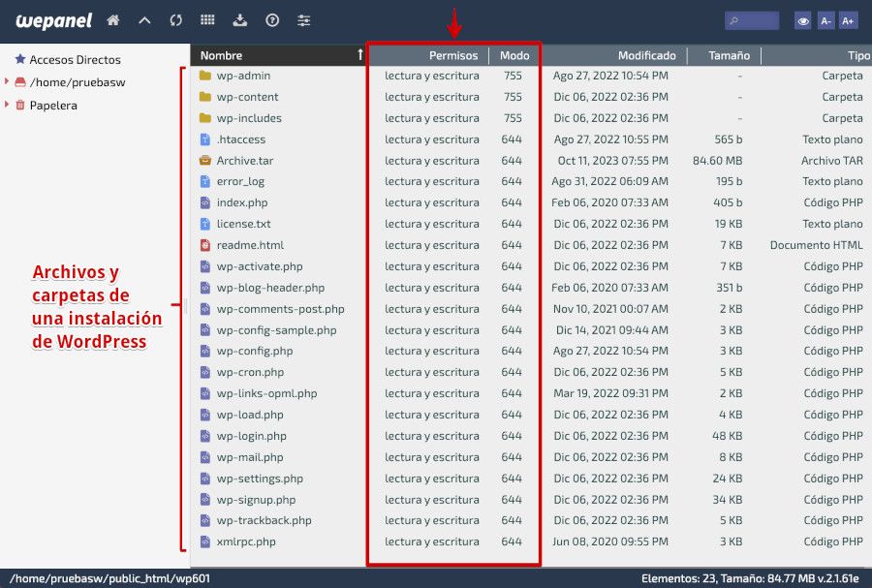Click status bar Elementos: 23 summary

click(x=750, y=578)
